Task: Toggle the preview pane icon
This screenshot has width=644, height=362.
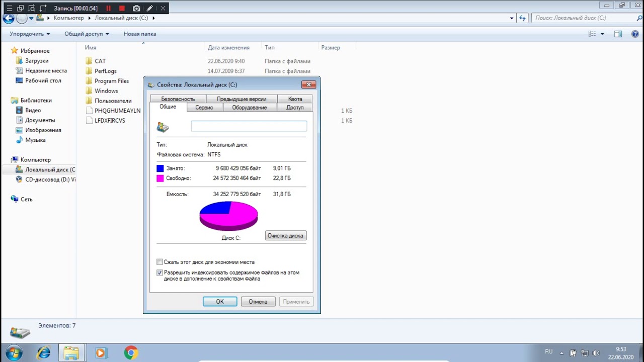Action: [x=618, y=34]
